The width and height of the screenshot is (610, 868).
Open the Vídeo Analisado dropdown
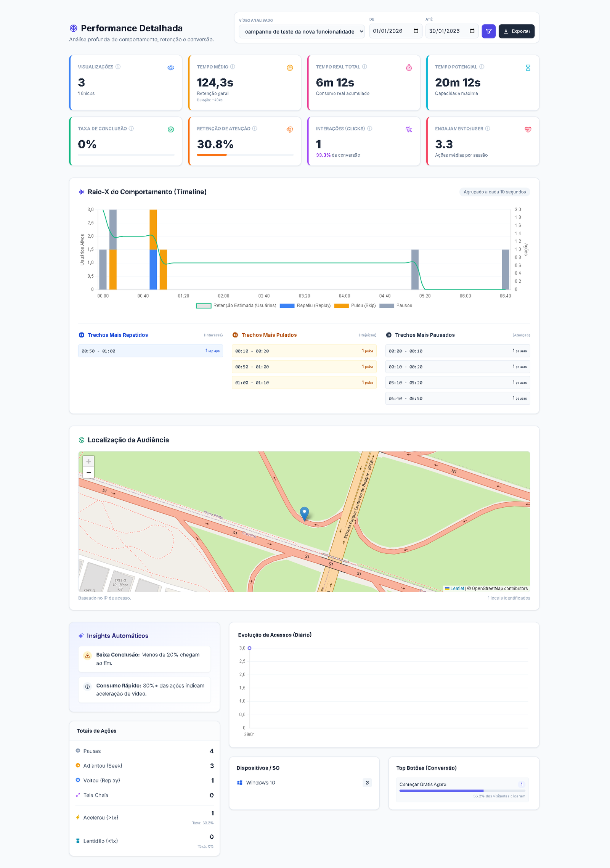click(301, 32)
